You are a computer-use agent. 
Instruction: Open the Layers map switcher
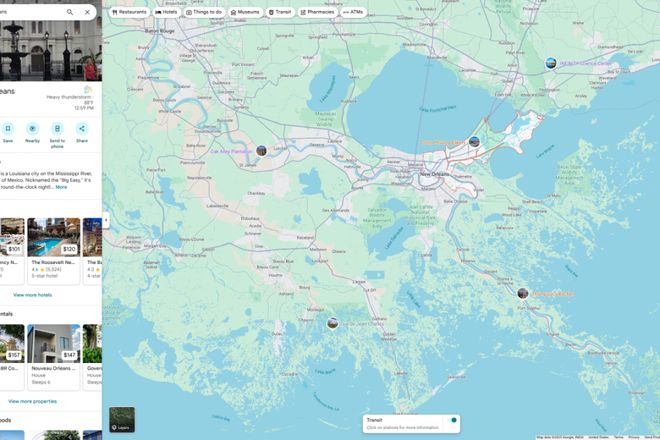point(122,419)
